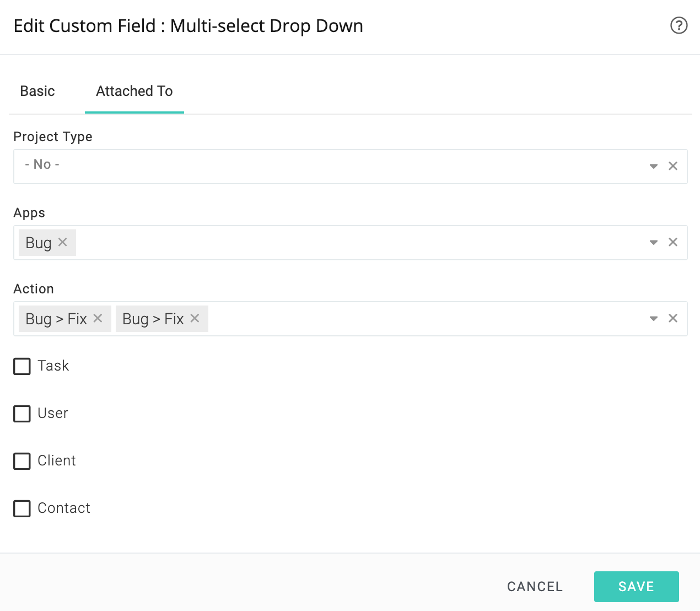Click the Contact label text
The image size is (700, 611).
pyautogui.click(x=64, y=508)
